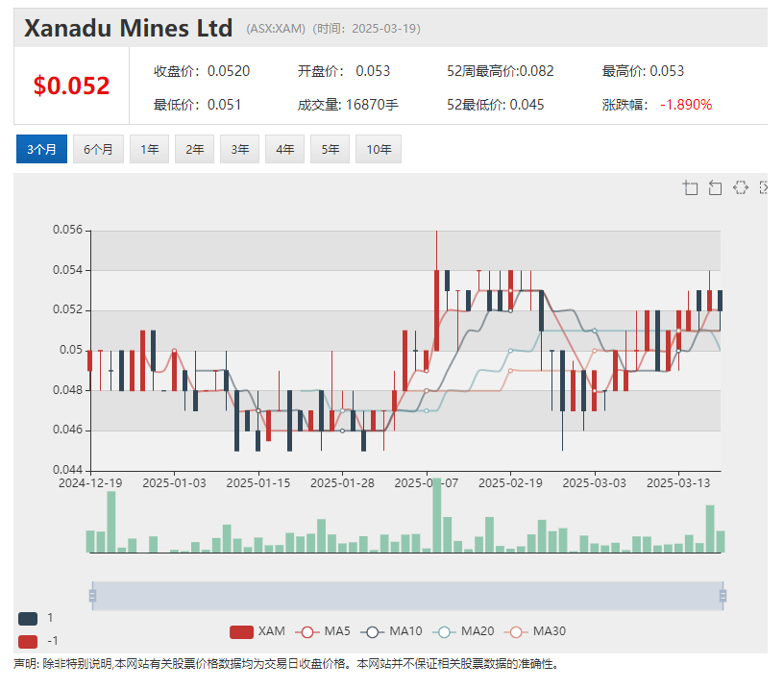Toggle MA20 legend entry

click(463, 631)
